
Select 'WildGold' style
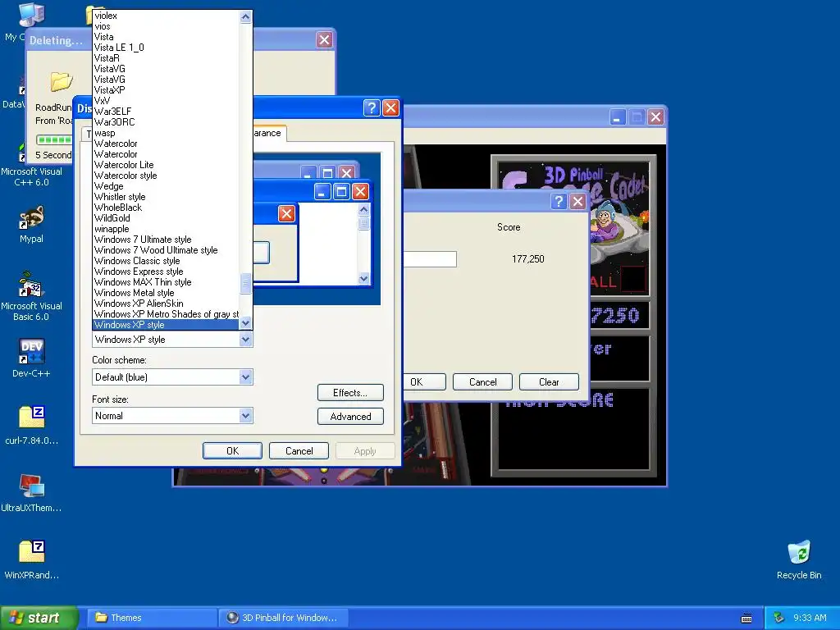coord(166,218)
